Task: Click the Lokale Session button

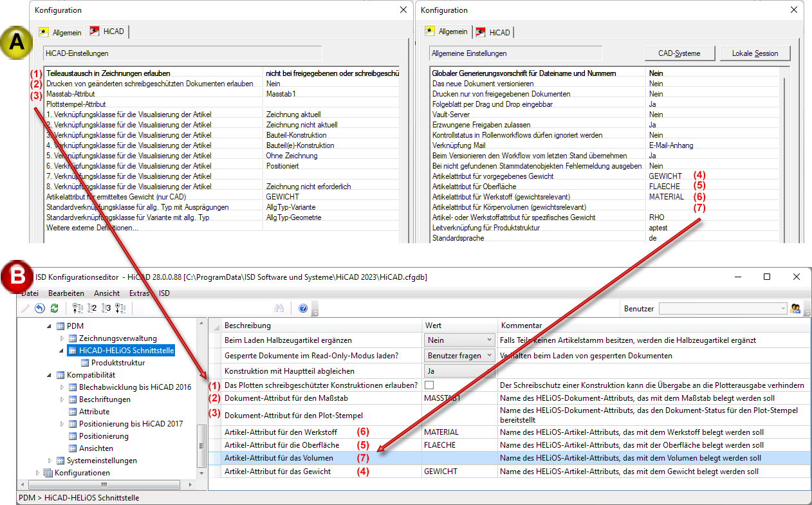Action: point(755,53)
